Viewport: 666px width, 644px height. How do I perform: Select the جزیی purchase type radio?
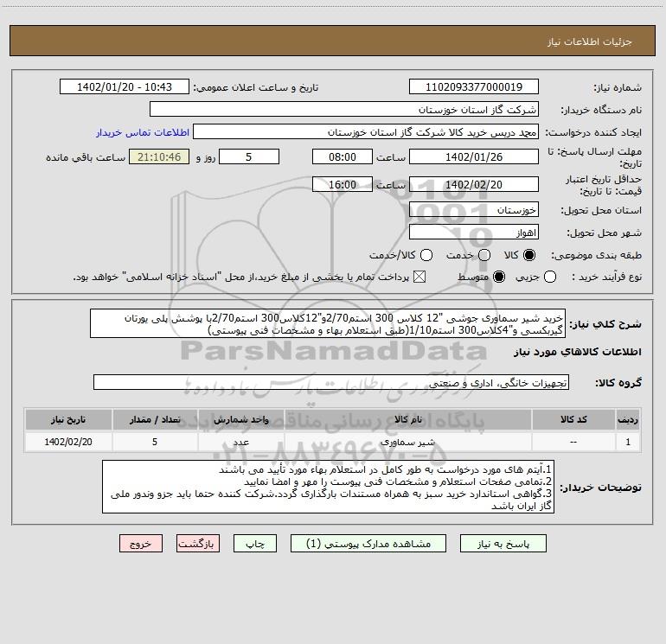(550, 277)
